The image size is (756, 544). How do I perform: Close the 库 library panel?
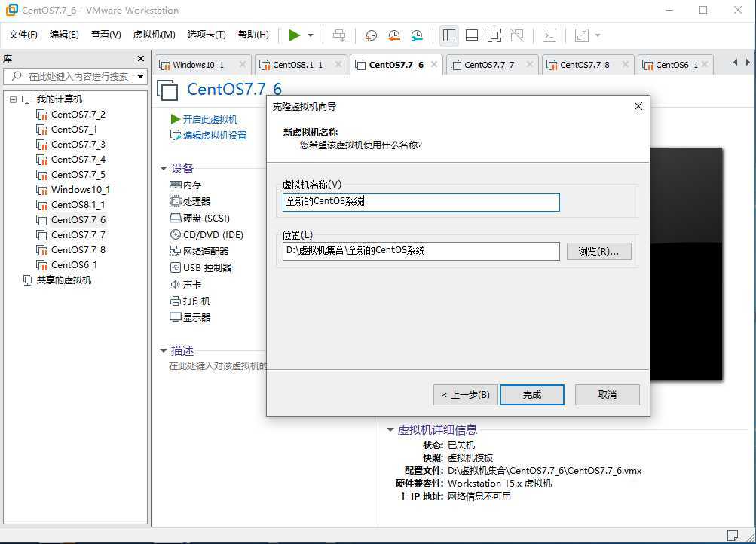click(141, 58)
